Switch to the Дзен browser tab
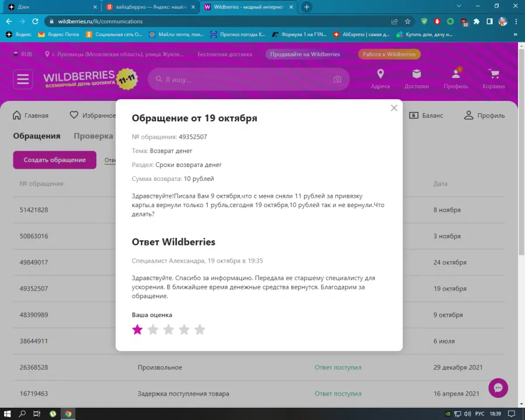 point(52,6)
